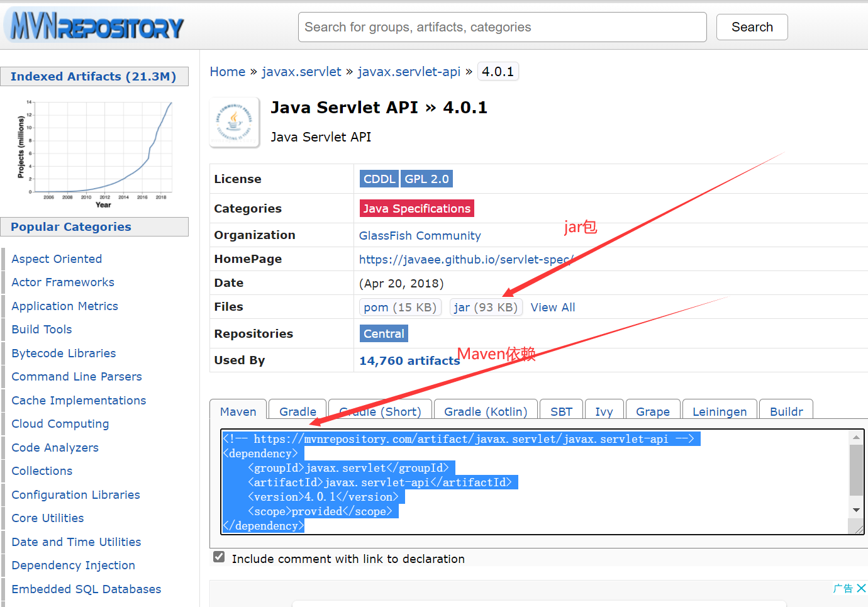868x607 pixels.
Task: Open the Java Specifications category tag
Action: 416,208
